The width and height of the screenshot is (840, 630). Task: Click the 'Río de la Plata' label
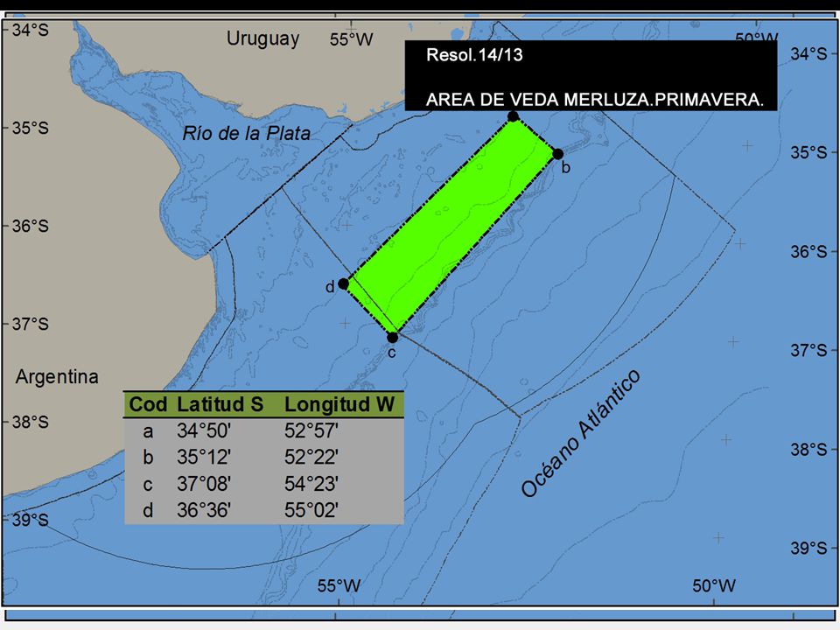(247, 133)
